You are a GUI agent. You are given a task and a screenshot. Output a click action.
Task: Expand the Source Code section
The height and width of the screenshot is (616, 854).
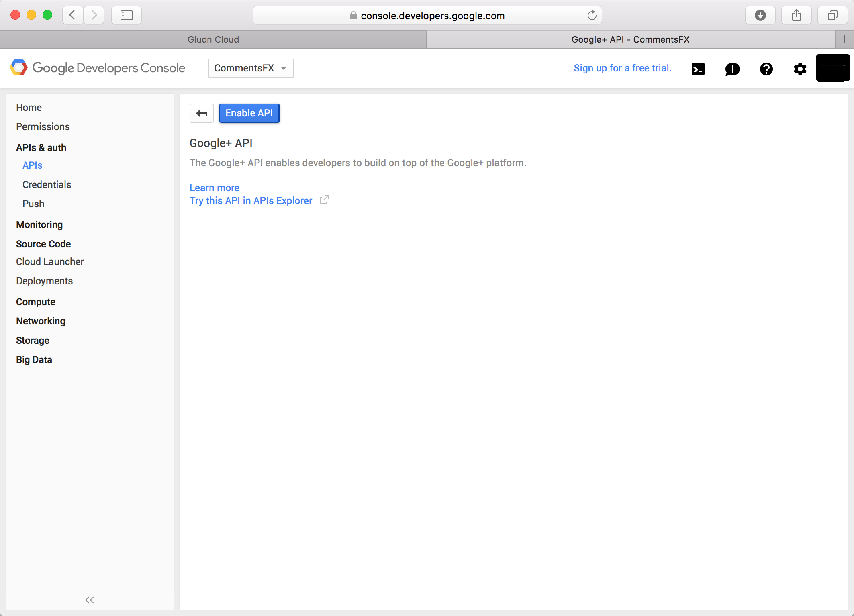pos(43,244)
